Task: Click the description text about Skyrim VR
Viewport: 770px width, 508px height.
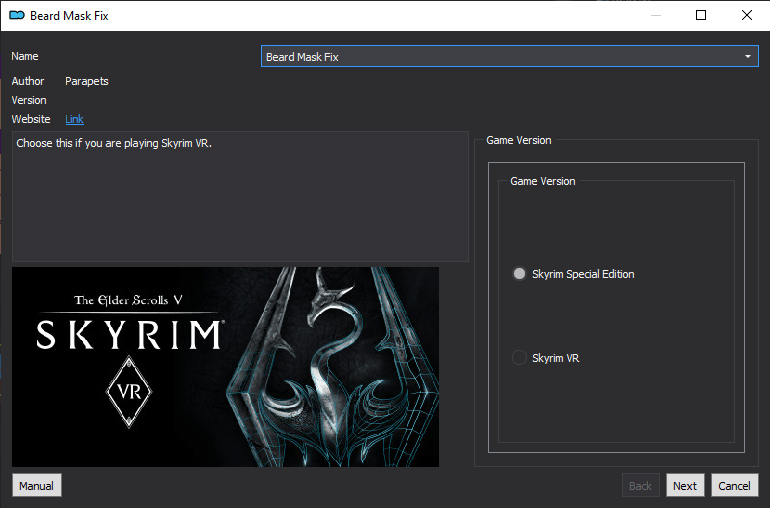Action: pyautogui.click(x=114, y=143)
